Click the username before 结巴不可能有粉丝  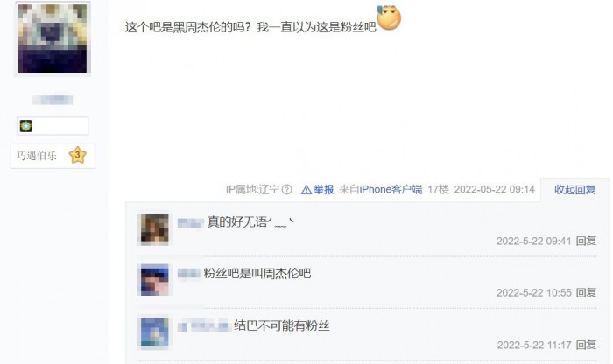coord(203,325)
